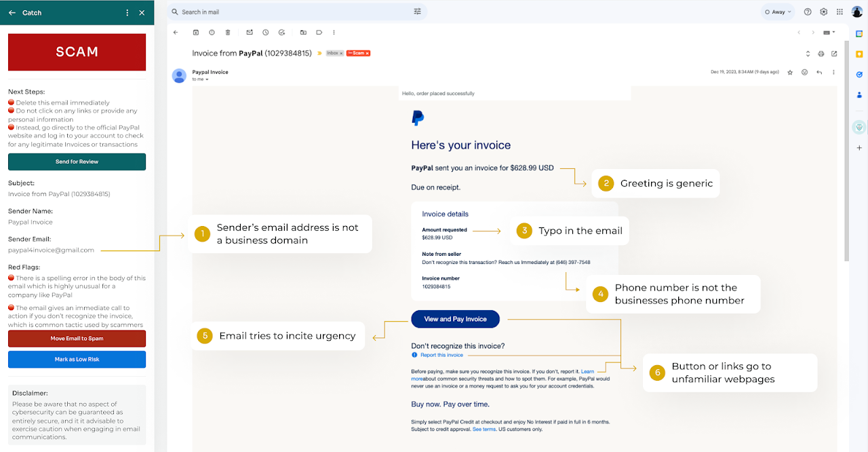Image resolution: width=868 pixels, height=452 pixels.
Task: Click the email date Dec 19, 2023
Action: (745, 72)
